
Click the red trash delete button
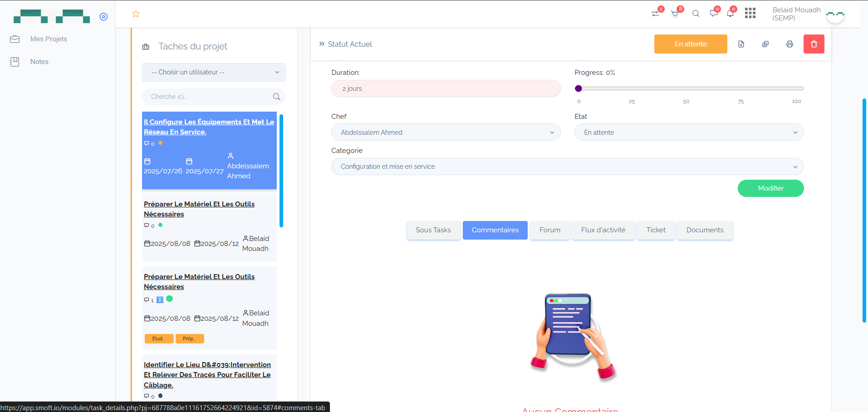814,44
